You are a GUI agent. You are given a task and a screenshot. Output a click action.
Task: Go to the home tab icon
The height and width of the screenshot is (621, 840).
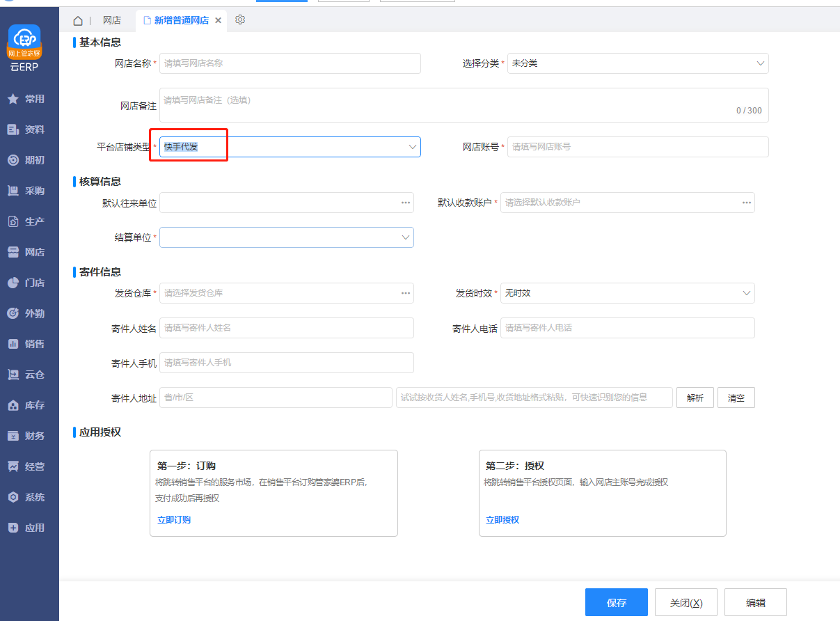[78, 21]
